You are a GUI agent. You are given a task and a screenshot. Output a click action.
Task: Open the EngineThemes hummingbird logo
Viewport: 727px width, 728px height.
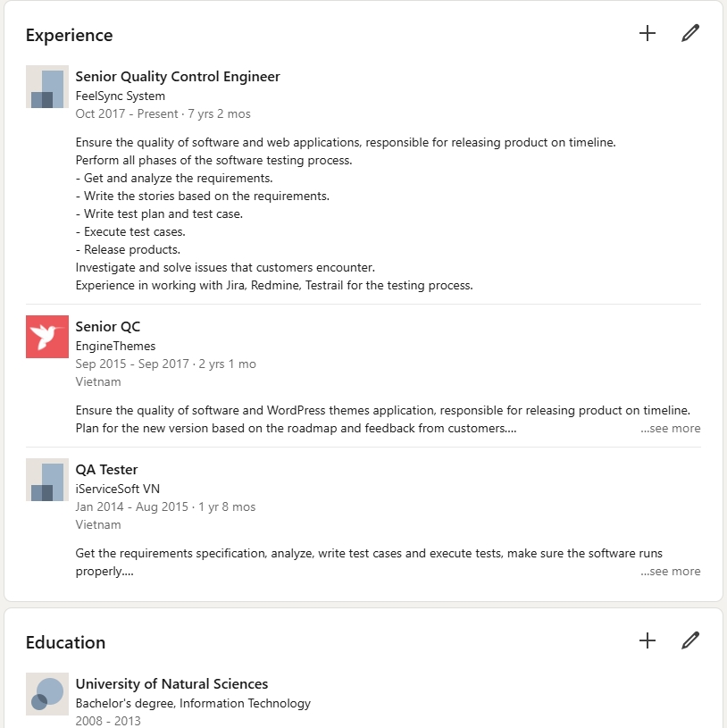pyautogui.click(x=46, y=337)
